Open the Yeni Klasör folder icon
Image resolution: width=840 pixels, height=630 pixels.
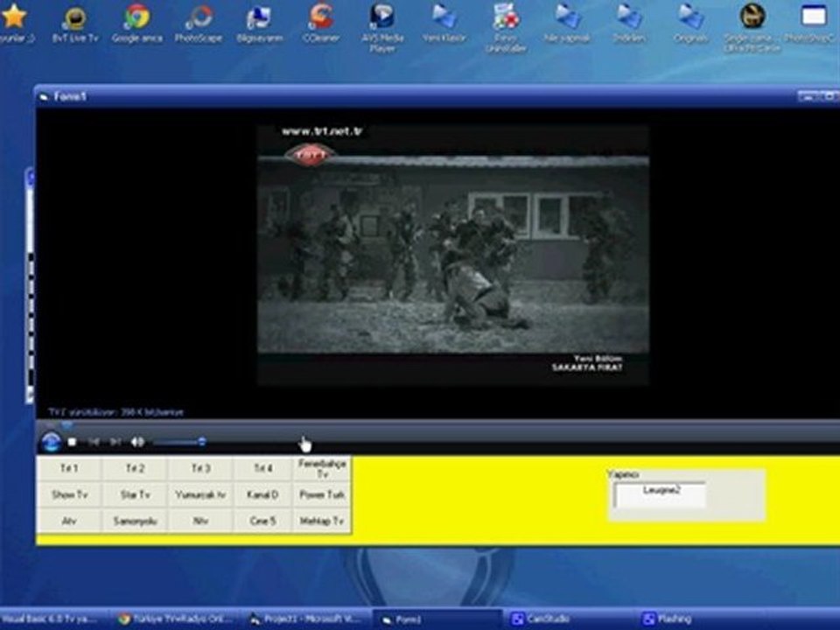444,24
